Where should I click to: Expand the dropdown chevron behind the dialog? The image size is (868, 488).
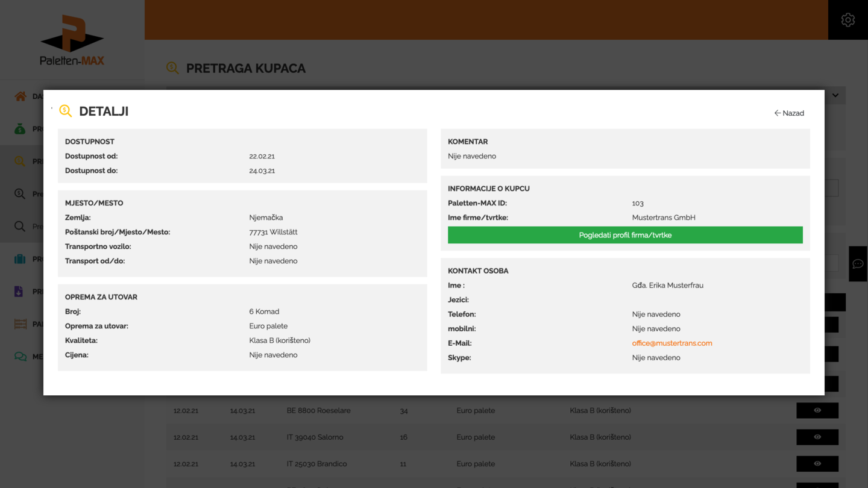[835, 95]
